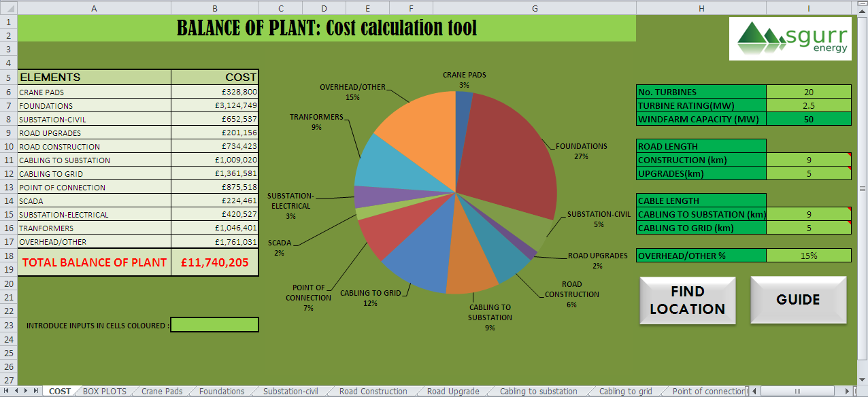Switch to the Crane Pads sheet tab
The height and width of the screenshot is (397, 868).
tap(162, 392)
